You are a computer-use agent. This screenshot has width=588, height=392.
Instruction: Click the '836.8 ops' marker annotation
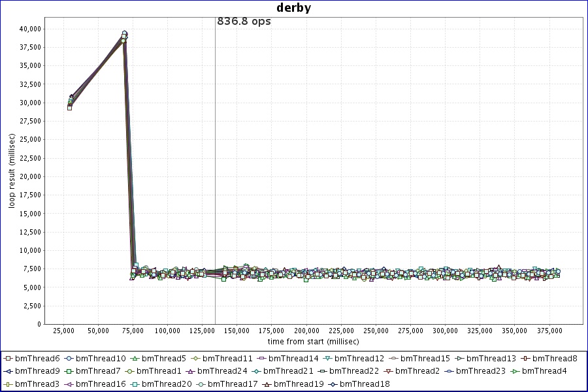click(244, 22)
